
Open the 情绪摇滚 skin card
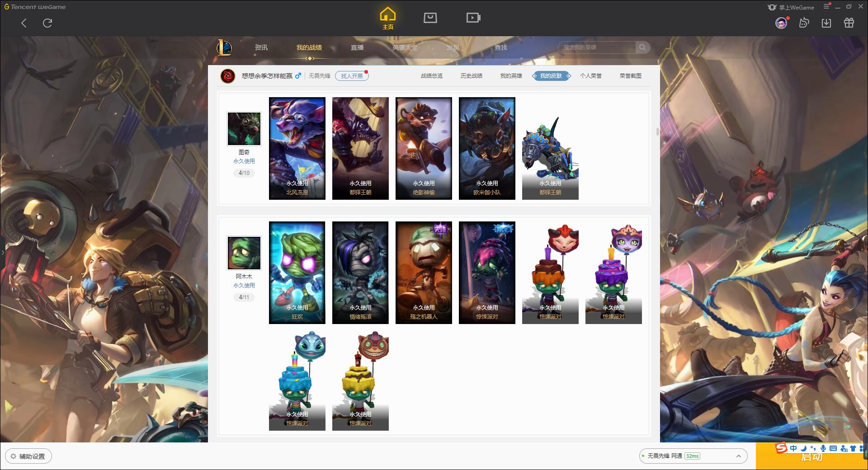coord(360,273)
